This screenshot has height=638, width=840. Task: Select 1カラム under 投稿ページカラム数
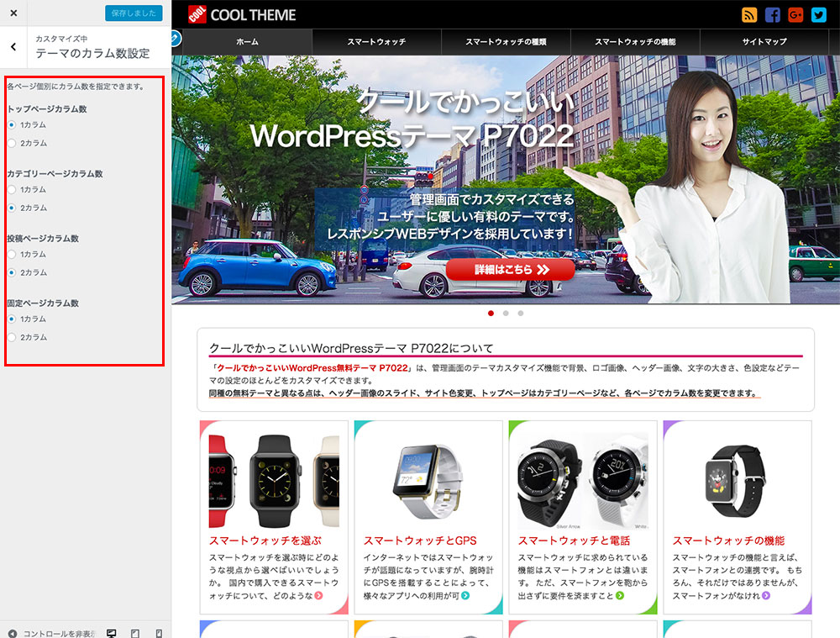[12, 254]
